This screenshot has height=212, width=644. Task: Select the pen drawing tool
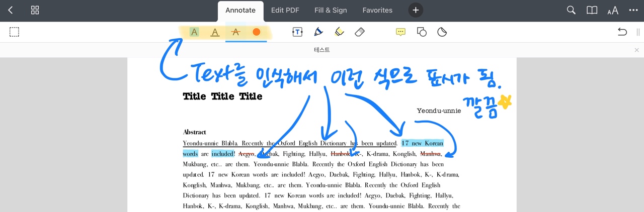click(x=318, y=32)
